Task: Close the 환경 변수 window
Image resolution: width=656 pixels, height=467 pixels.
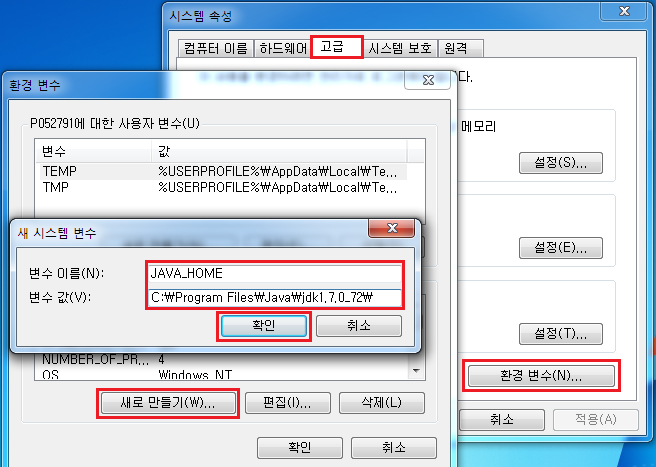Action: coord(428,80)
